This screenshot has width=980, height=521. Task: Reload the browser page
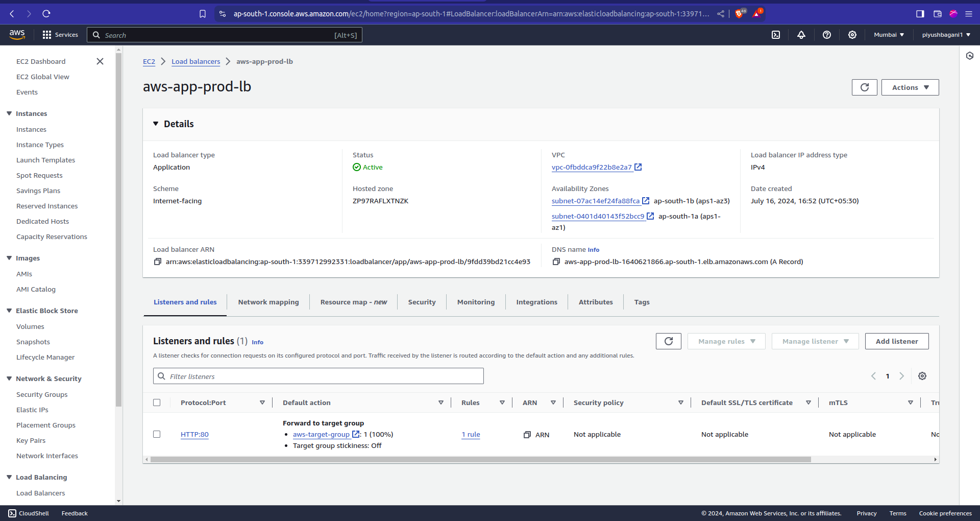click(46, 14)
